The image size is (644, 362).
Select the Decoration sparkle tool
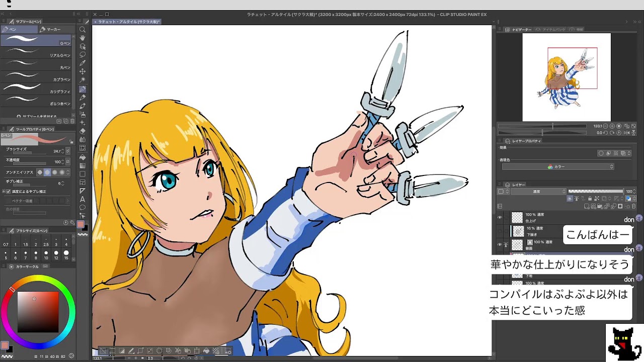coord(83,123)
